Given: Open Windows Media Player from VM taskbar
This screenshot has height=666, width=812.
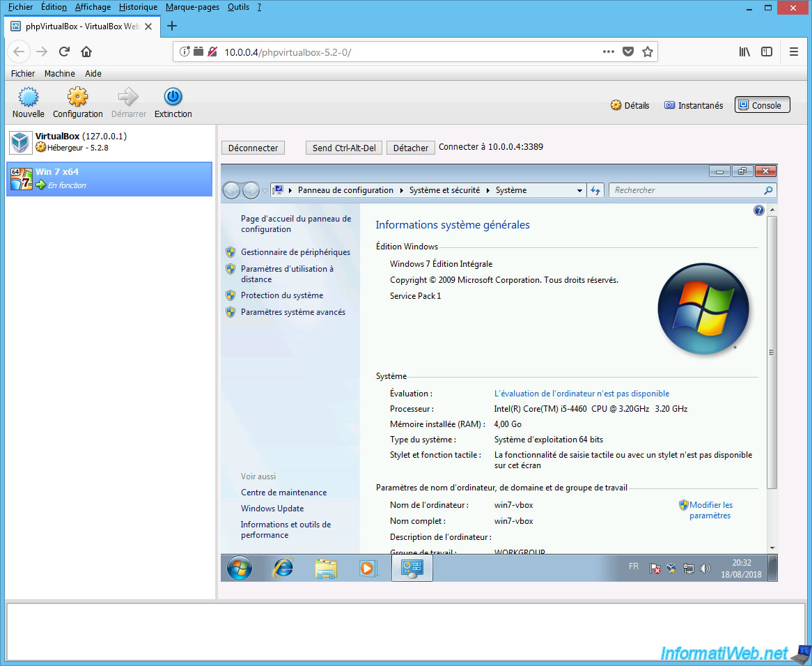Looking at the screenshot, I should [367, 568].
